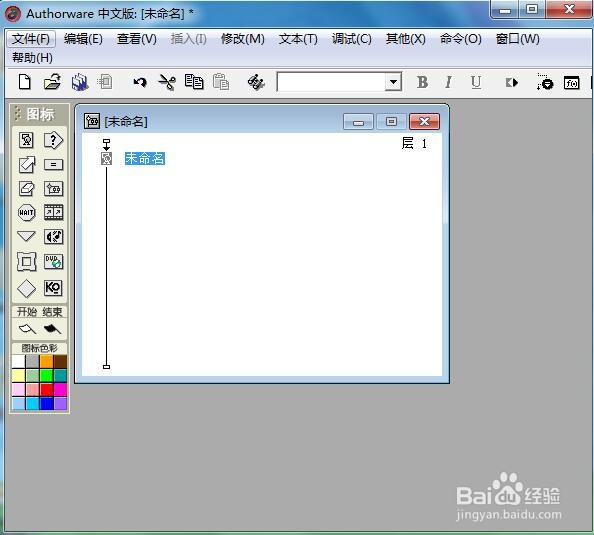Select the Wait icon in palette

tap(27, 212)
